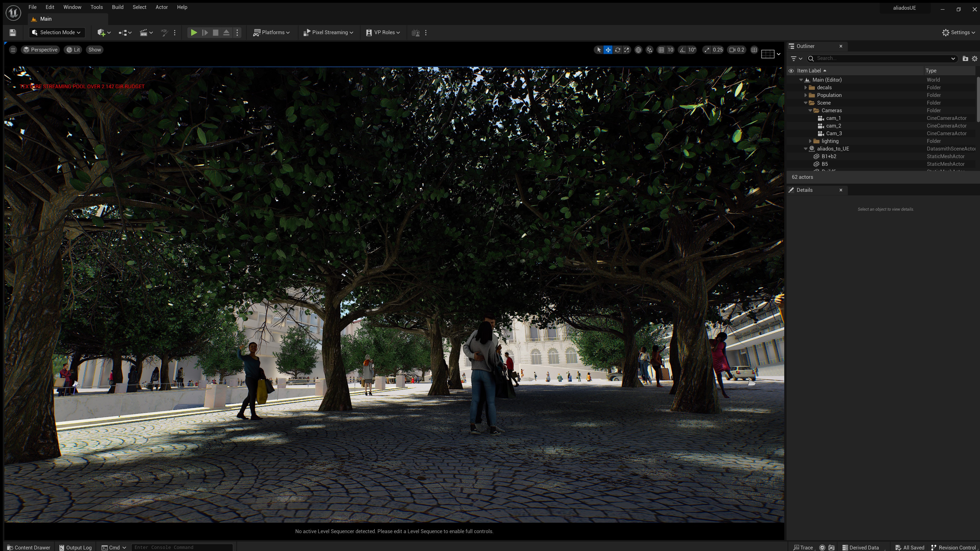Open the Build menu
This screenshot has height=551, width=980.
click(x=118, y=7)
